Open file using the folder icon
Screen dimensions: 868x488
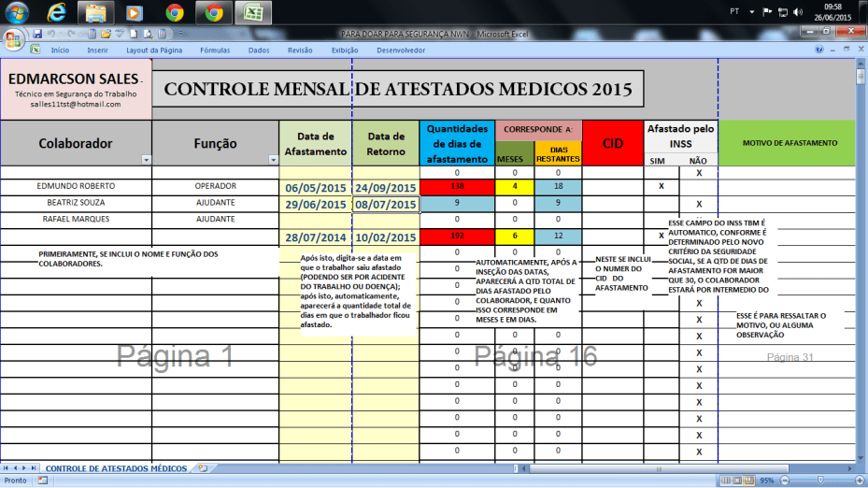click(106, 34)
